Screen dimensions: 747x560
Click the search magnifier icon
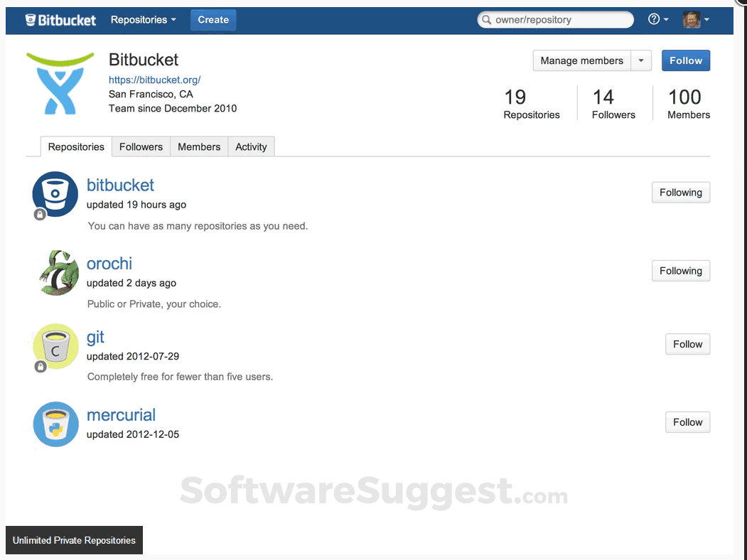click(486, 20)
